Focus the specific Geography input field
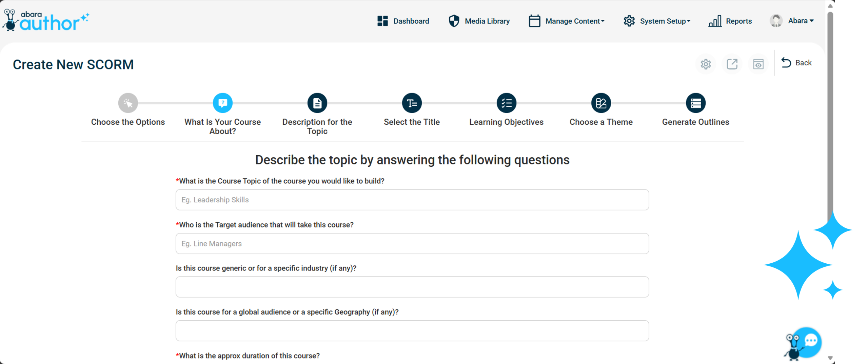This screenshot has height=364, width=868. [x=412, y=330]
